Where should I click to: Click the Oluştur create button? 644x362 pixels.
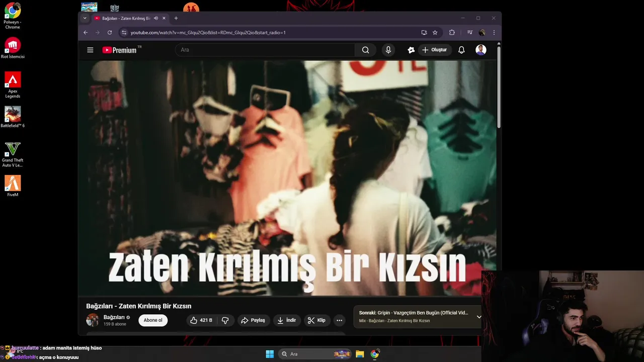coord(435,50)
